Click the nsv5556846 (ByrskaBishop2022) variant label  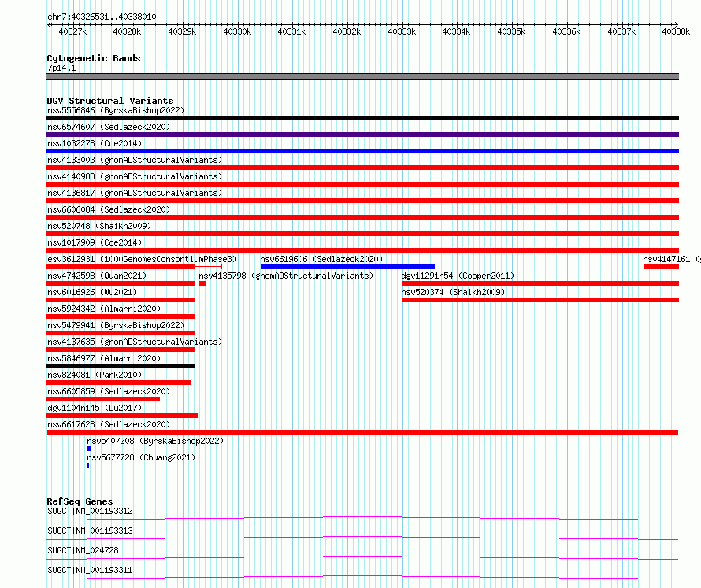pos(116,110)
